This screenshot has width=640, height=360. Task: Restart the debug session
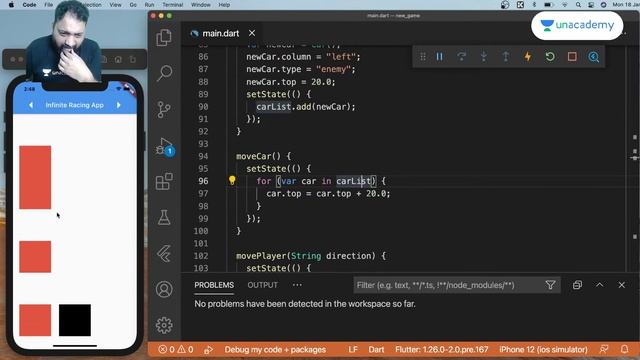550,57
